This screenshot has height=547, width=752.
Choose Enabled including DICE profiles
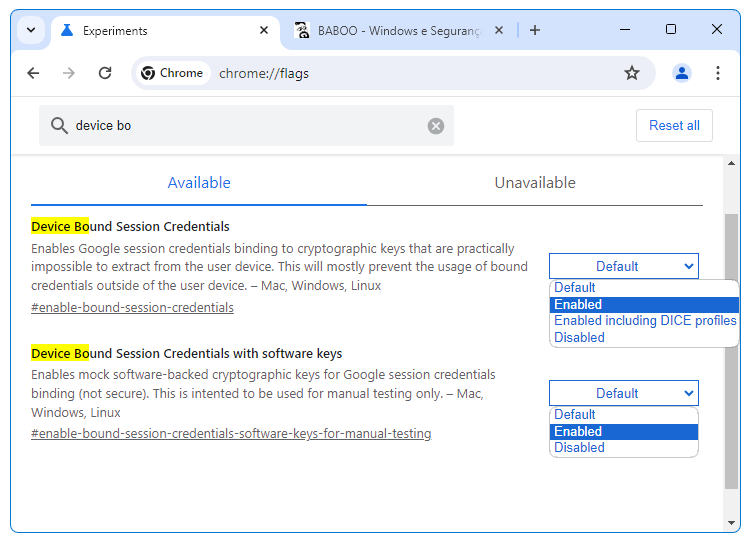pos(644,321)
